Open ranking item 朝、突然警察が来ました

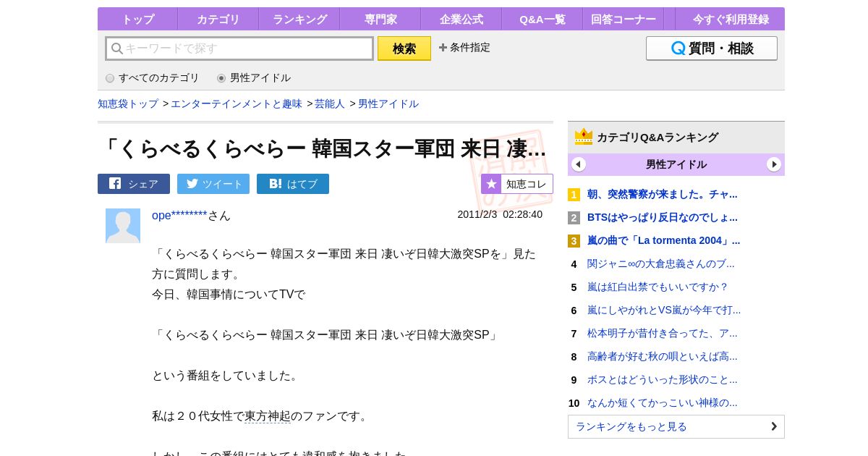(663, 194)
